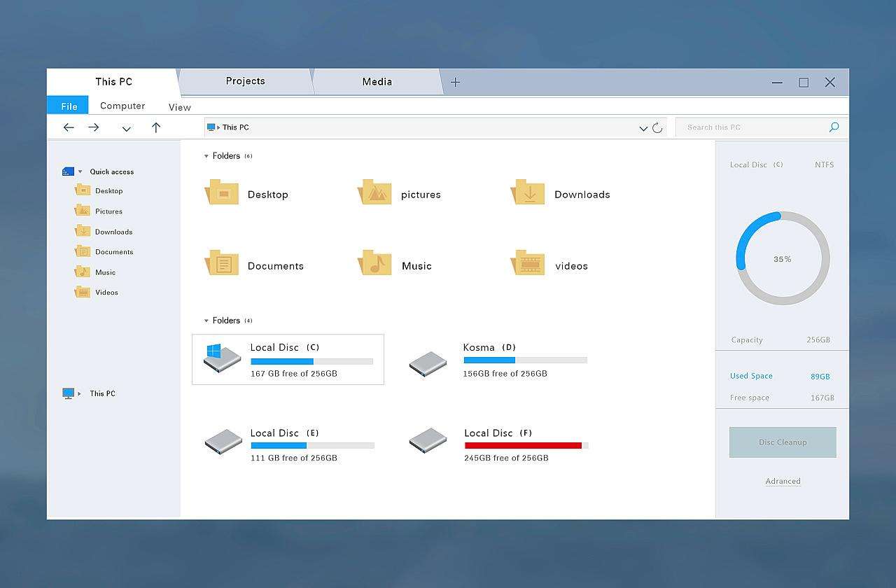
Task: Go forward with the right arrow
Action: [94, 127]
